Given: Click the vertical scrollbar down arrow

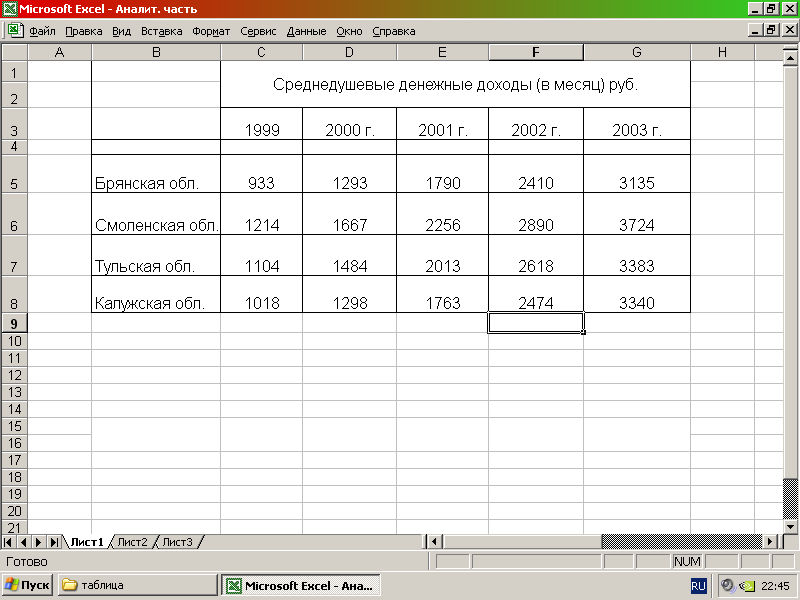Looking at the screenshot, I should [790, 527].
